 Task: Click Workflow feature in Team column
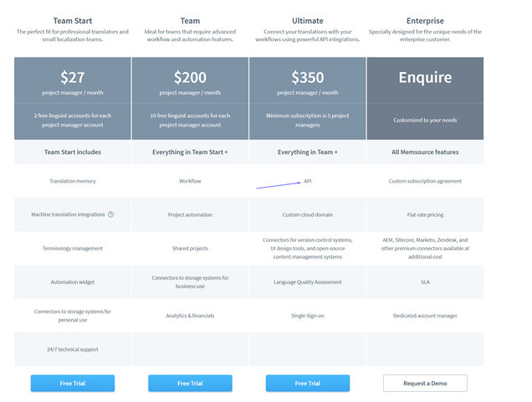pyautogui.click(x=190, y=181)
